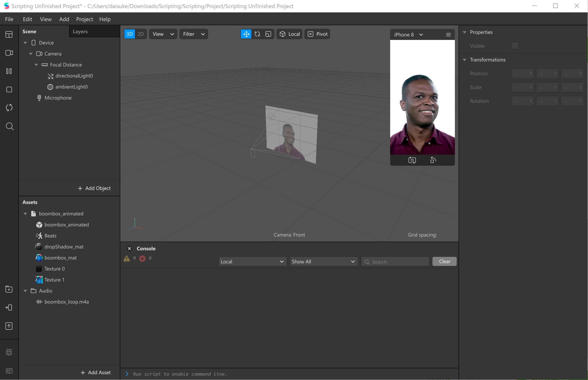588x380 pixels.
Task: Select the rotate tool in viewport toolbar
Action: tap(257, 34)
